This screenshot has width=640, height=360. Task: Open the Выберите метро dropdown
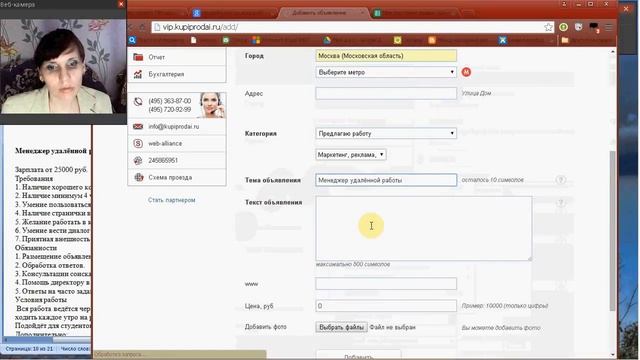[x=386, y=72]
